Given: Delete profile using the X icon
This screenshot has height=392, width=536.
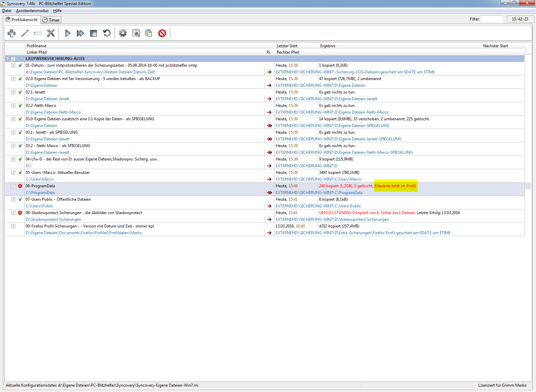Looking at the screenshot, I should pos(51,33).
